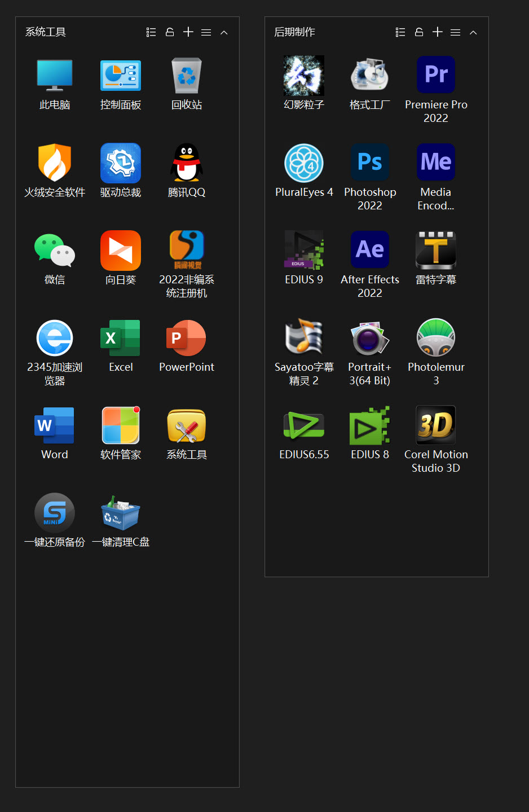Collapse the 后期制作 panel
529x812 pixels.
click(473, 33)
